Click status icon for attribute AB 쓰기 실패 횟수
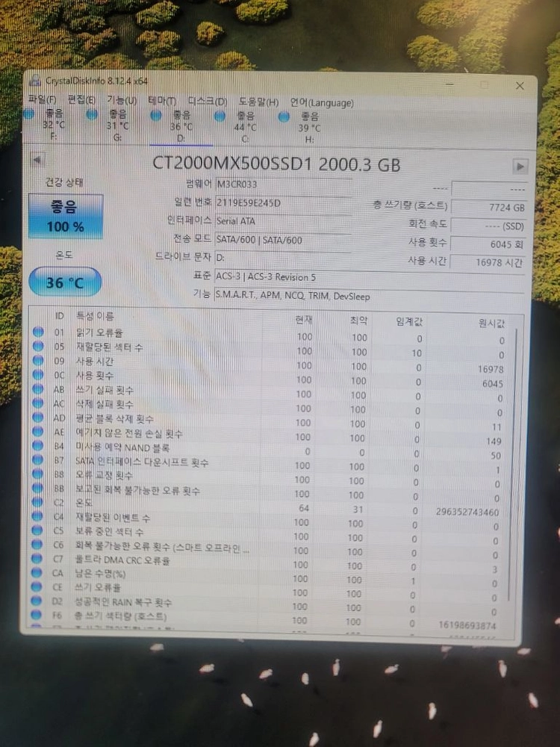This screenshot has width=560, height=747. point(38,389)
